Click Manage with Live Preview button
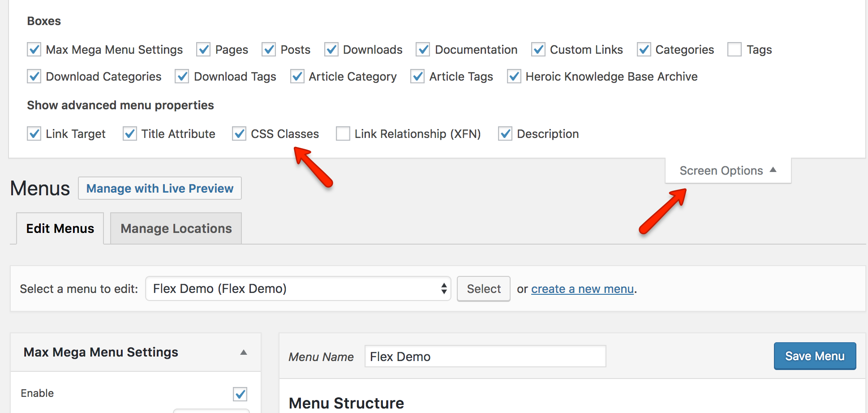The image size is (868, 413). 160,189
